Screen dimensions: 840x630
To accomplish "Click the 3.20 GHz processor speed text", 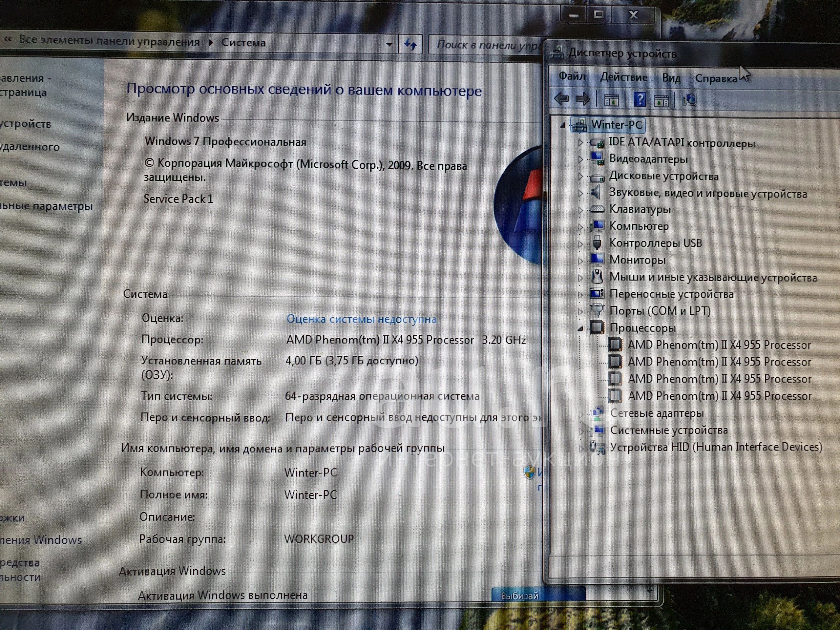I will click(504, 340).
